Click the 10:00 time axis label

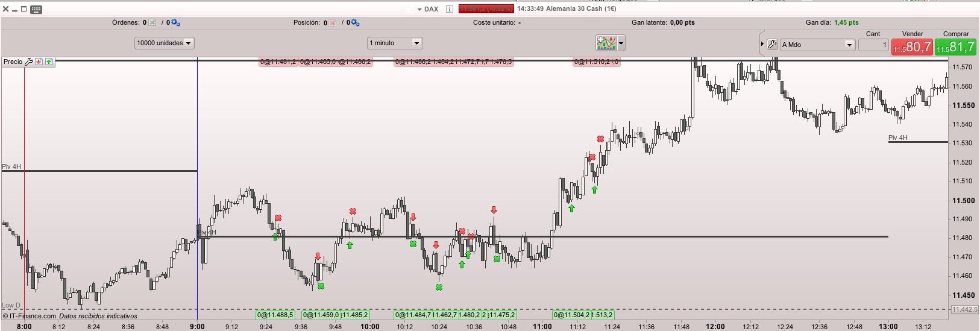coord(370,327)
